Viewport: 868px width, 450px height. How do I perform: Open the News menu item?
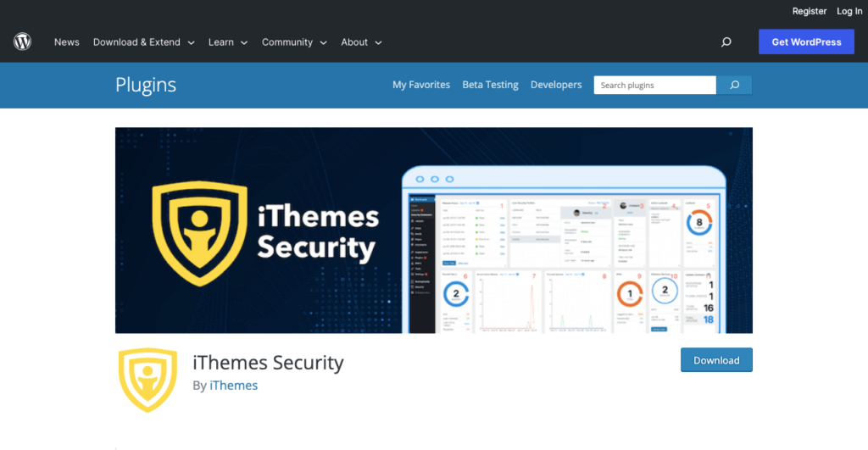pos(66,42)
